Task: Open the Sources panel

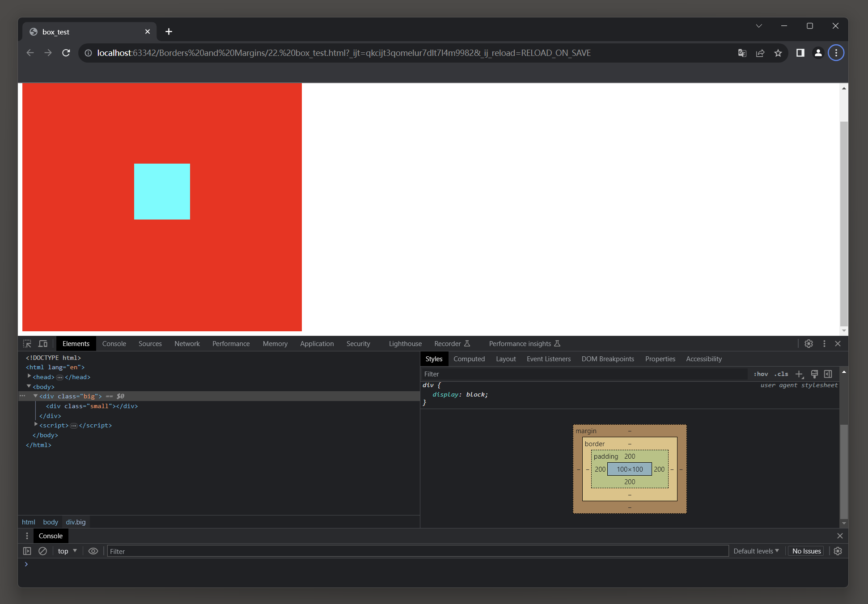Action: point(150,343)
